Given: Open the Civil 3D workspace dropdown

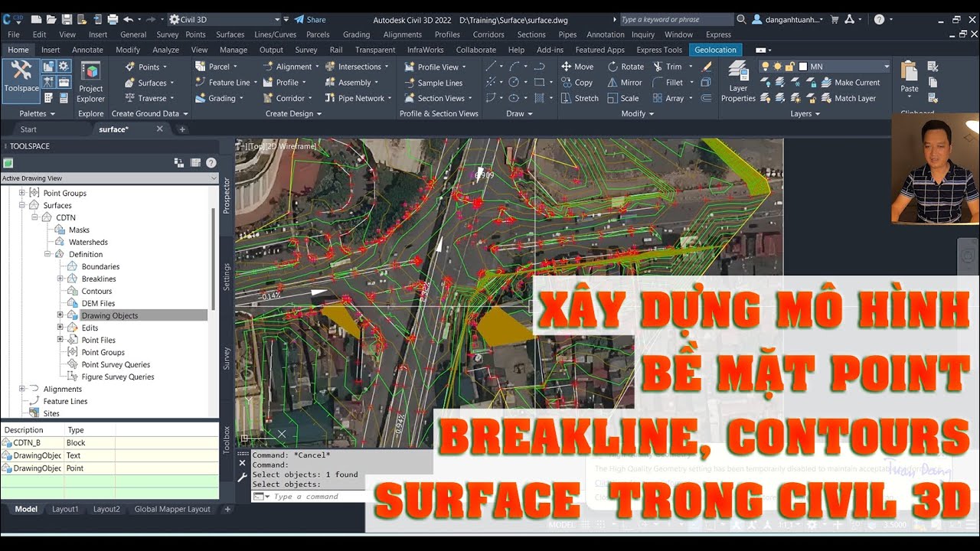Looking at the screenshot, I should [x=224, y=19].
